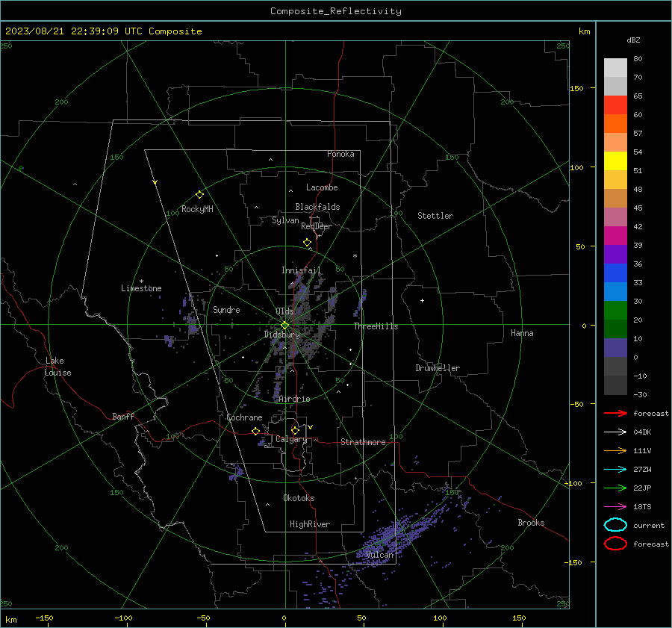672x628 pixels.
Task: Click the Sylvan label on map
Action: (285, 220)
